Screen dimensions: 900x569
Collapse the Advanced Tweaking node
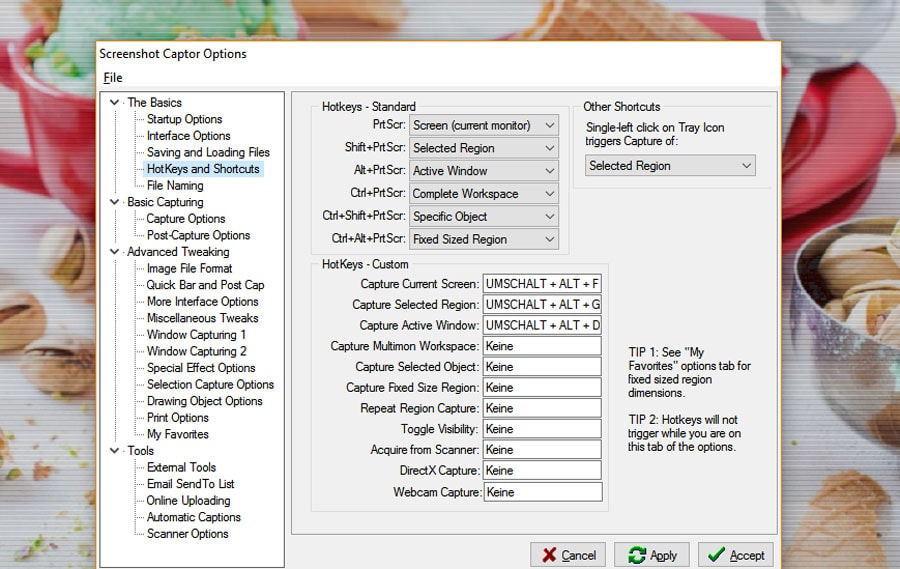click(114, 251)
